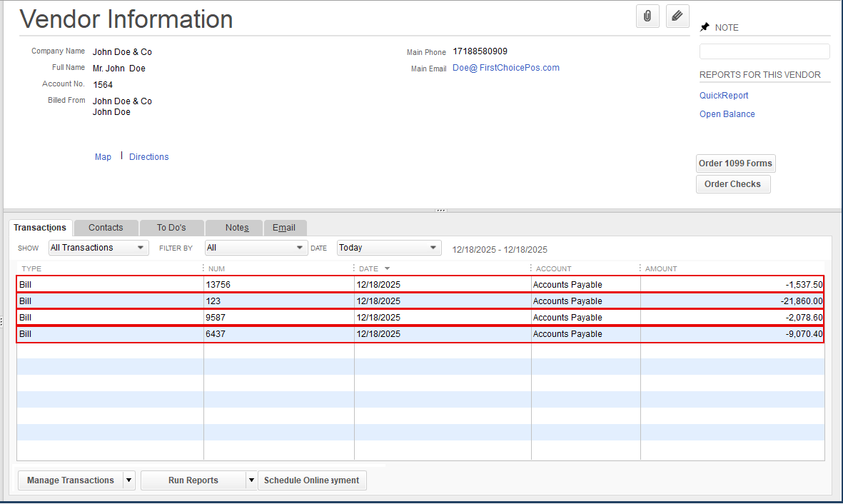Click the Order 1099 Forms button
843x504 pixels.
[735, 163]
